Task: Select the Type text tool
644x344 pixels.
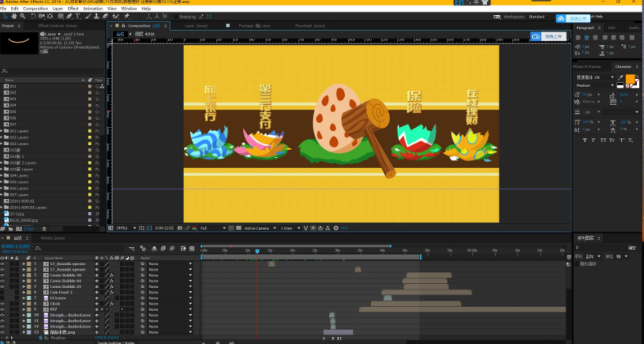Action: click(77, 17)
